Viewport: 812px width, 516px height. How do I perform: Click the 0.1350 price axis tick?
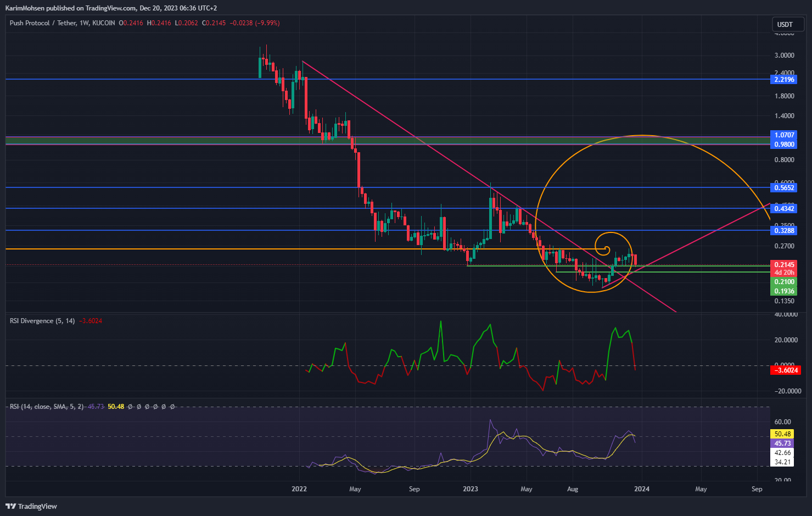pyautogui.click(x=784, y=301)
